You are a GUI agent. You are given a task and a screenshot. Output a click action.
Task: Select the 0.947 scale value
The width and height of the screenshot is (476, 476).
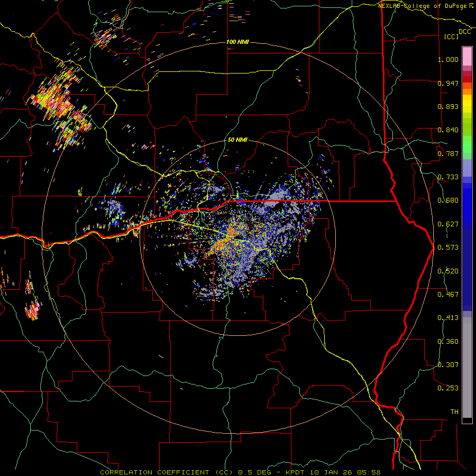[x=448, y=83]
